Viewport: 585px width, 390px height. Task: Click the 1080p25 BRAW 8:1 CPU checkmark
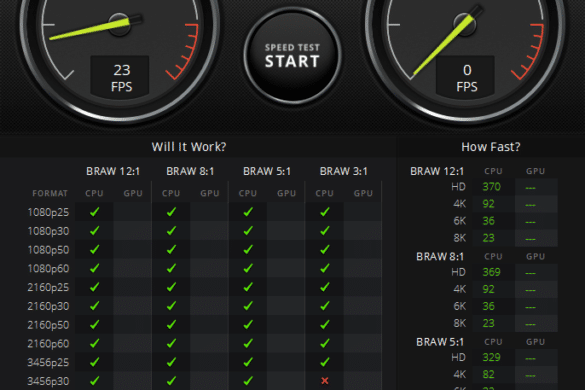click(172, 212)
